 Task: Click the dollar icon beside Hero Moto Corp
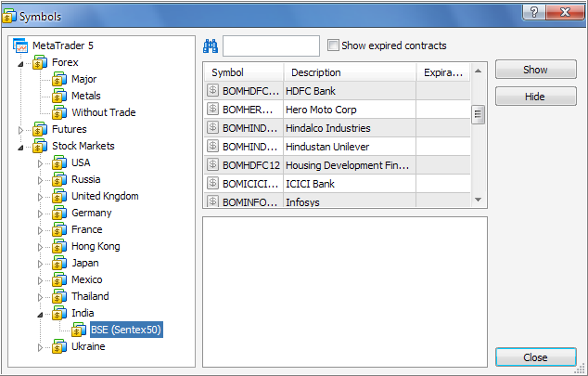pyautogui.click(x=212, y=109)
